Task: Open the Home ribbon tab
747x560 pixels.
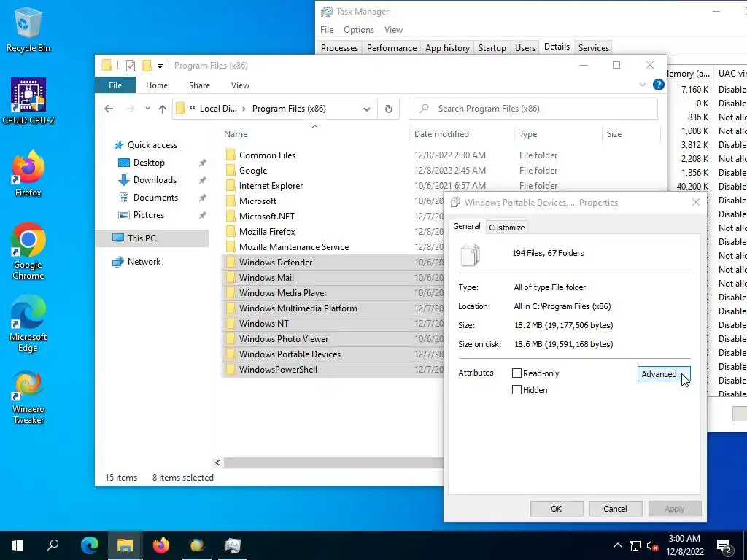Action: tap(157, 85)
